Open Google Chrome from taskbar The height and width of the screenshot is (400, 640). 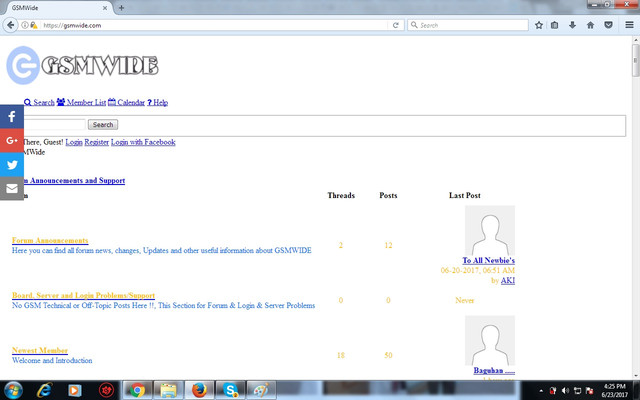(138, 390)
